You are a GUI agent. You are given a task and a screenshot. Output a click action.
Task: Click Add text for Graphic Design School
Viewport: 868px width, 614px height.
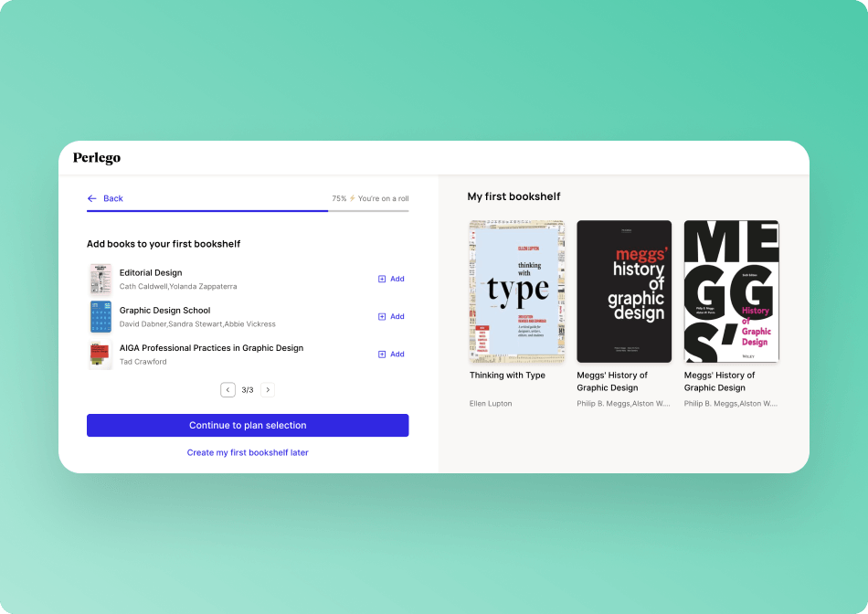[x=397, y=317]
